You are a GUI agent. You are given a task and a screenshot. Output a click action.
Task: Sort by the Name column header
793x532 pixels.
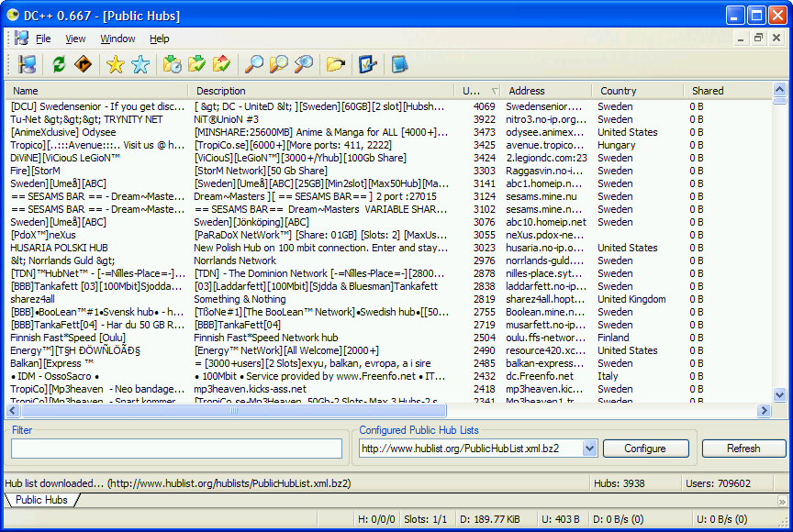click(x=96, y=91)
